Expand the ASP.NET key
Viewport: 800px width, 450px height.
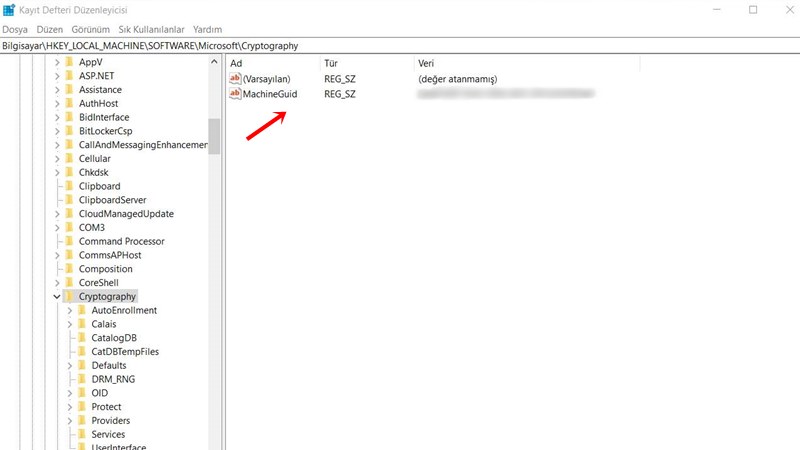pos(57,76)
